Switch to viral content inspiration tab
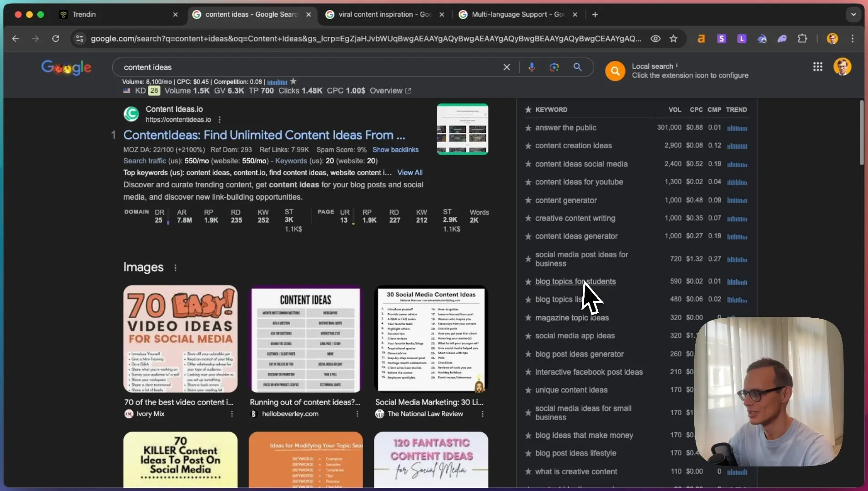This screenshot has width=868, height=491. pyautogui.click(x=385, y=15)
